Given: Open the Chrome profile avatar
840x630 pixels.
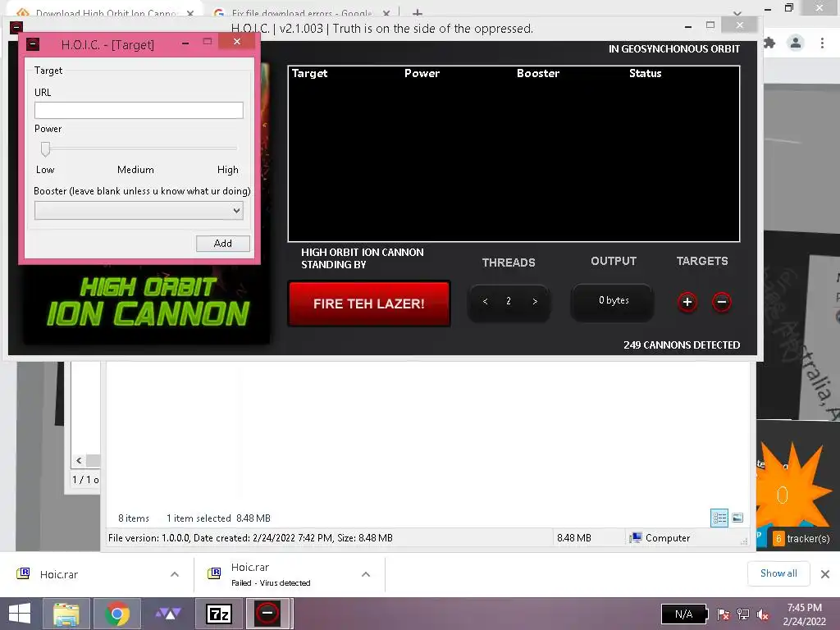Looking at the screenshot, I should click(x=796, y=43).
